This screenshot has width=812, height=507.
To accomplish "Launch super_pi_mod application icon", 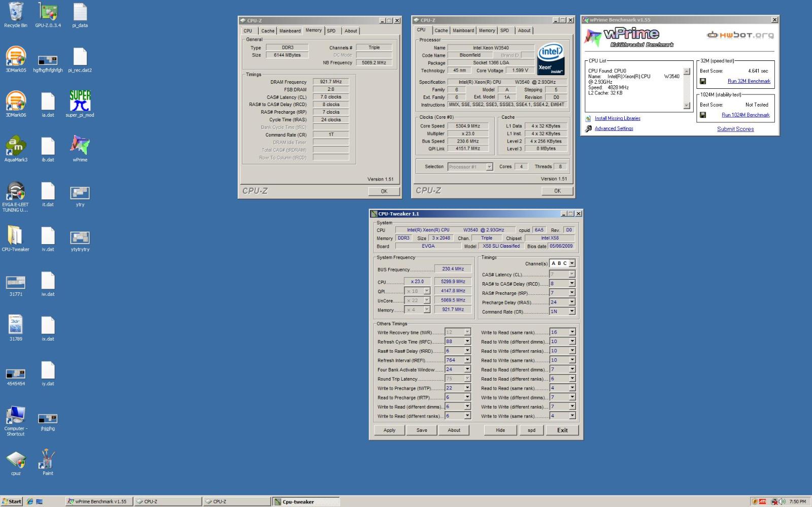I will click(x=80, y=104).
